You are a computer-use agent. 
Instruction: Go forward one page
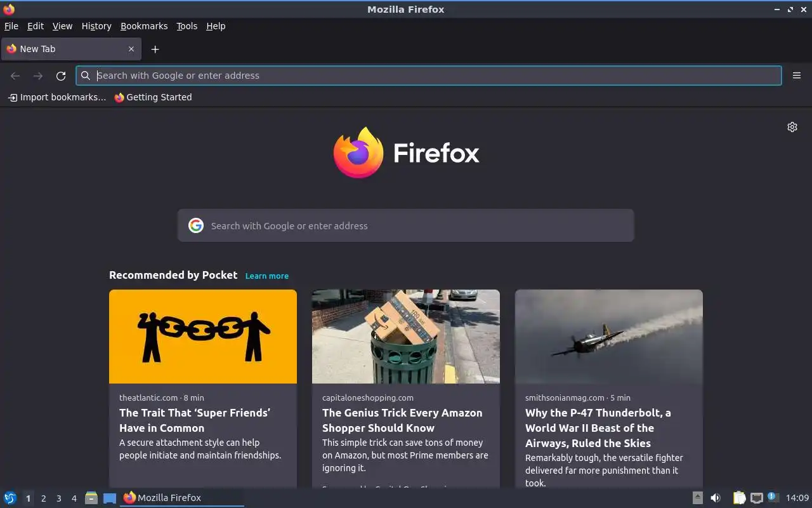coord(38,76)
